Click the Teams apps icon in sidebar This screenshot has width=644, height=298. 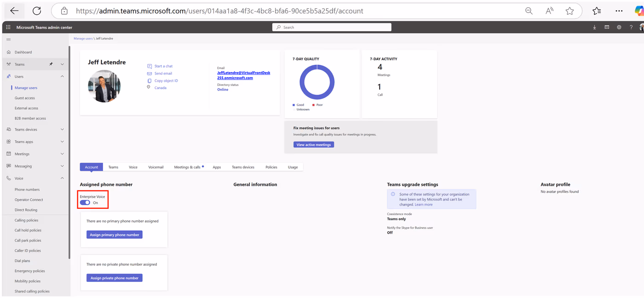(x=9, y=142)
